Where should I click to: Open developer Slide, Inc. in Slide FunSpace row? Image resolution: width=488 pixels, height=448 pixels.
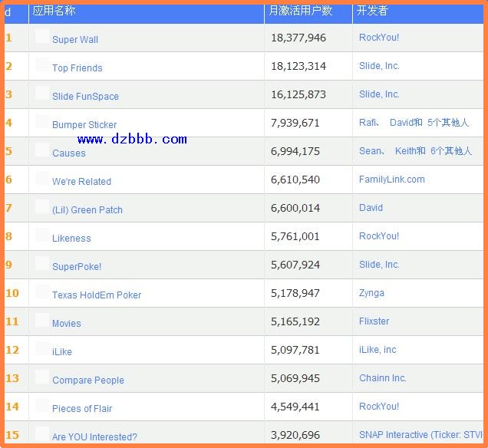[x=379, y=94]
